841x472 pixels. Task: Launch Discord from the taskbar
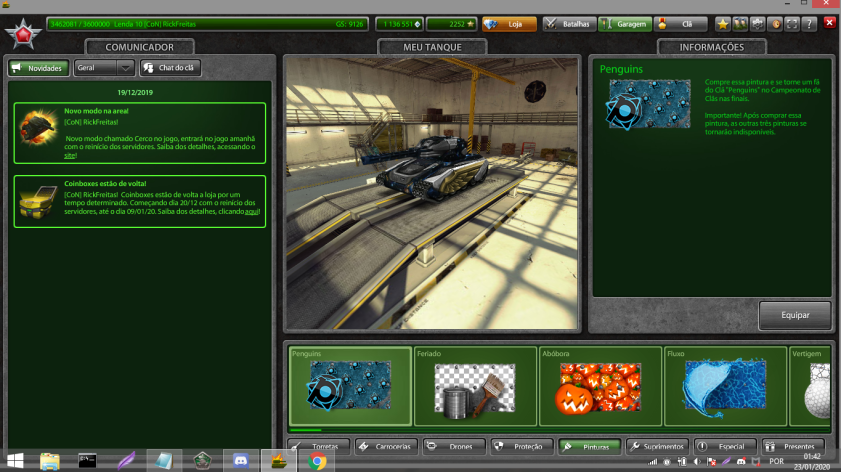pos(240,461)
